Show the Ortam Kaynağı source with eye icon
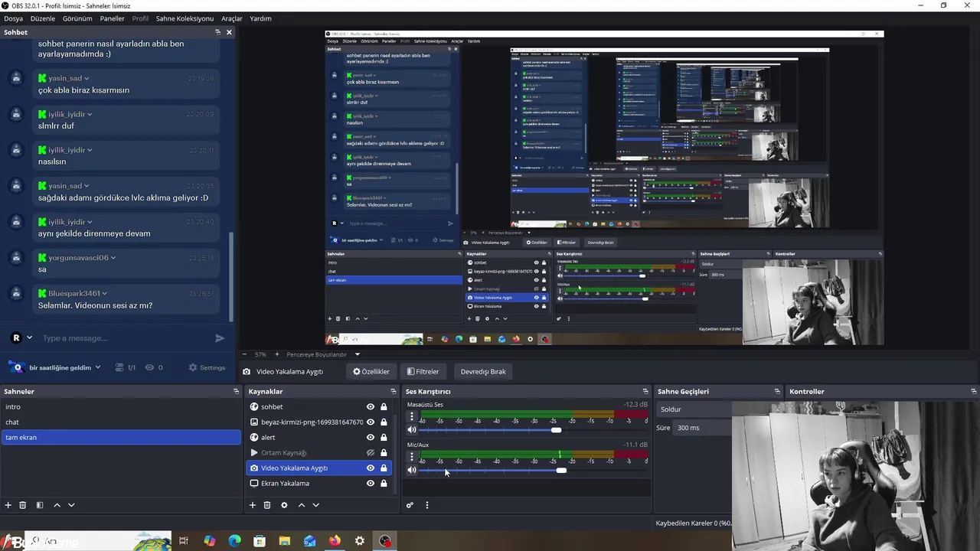 pos(371,453)
